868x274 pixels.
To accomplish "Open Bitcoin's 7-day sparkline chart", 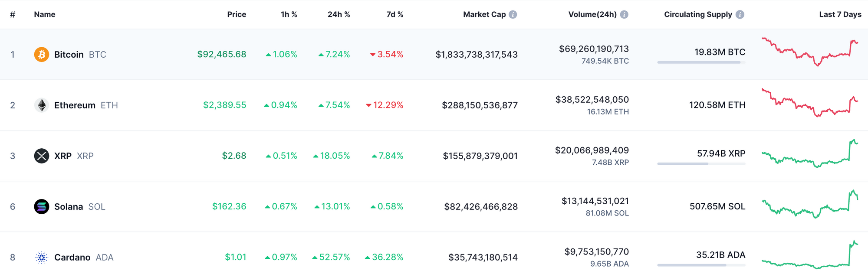I will tap(810, 52).
